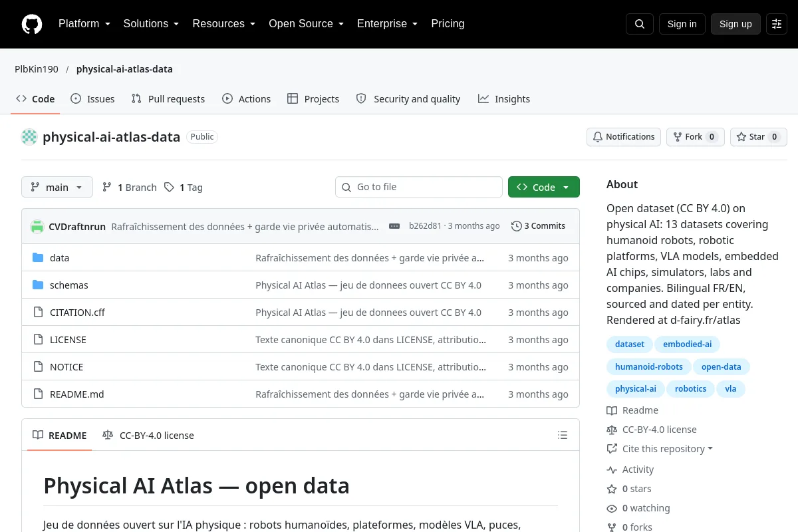The height and width of the screenshot is (532, 798).
Task: Open the command palette sliders icon
Action: coord(777,24)
